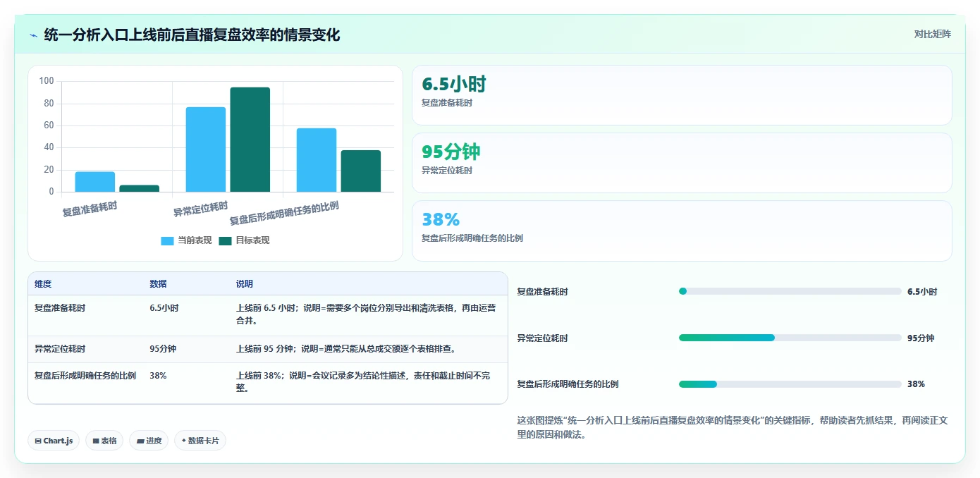Select the Chart.js tag chip
The height and width of the screenshot is (478, 980).
54,441
